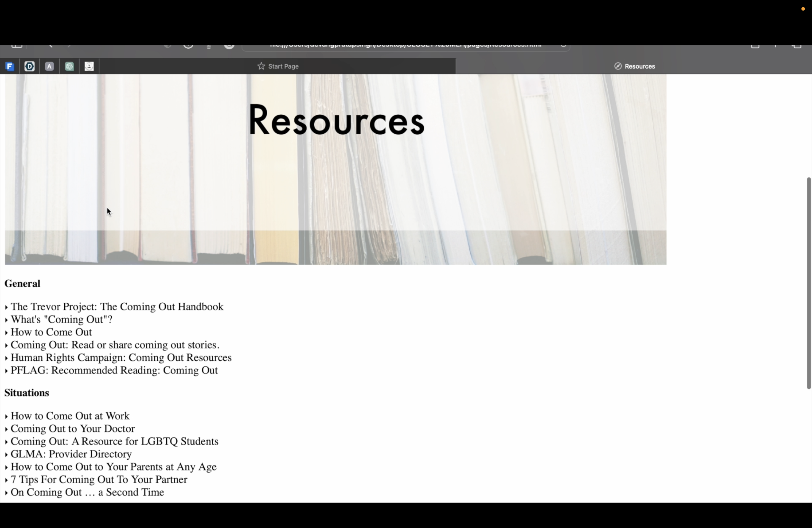This screenshot has width=812, height=528.
Task: Select the Resources tab
Action: tap(640, 66)
